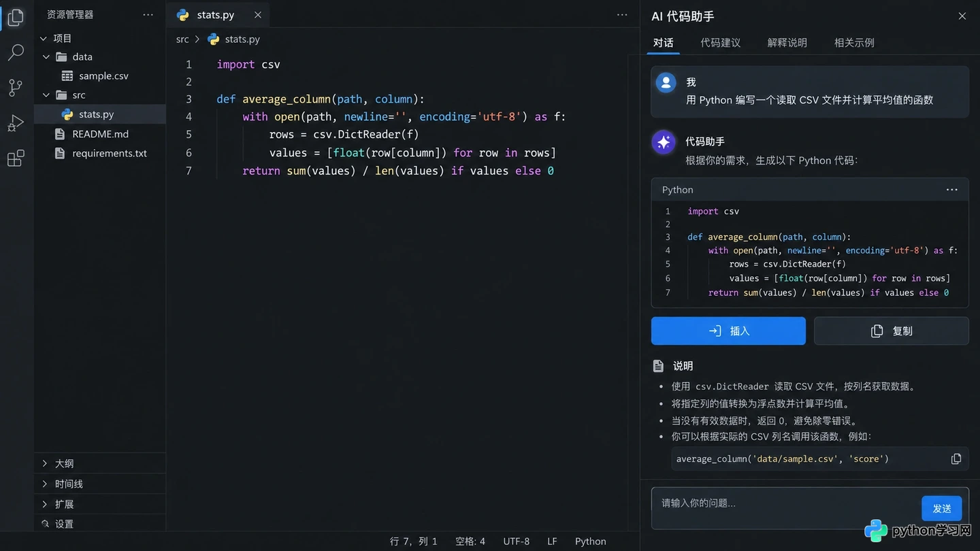Screen dimensions: 980x551
Task: Open requirements.txt in the file tree
Action: [x=100, y=153]
